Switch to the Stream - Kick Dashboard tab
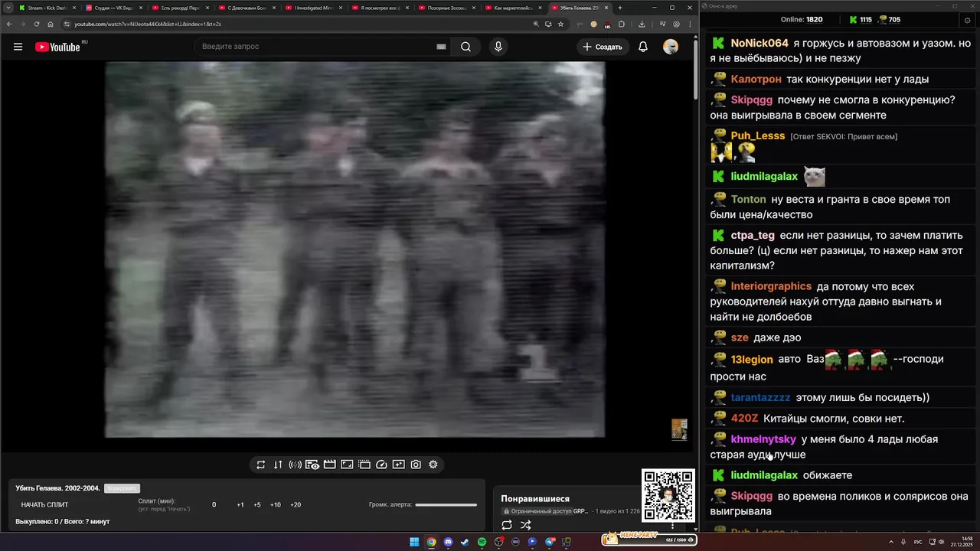 tap(46, 8)
